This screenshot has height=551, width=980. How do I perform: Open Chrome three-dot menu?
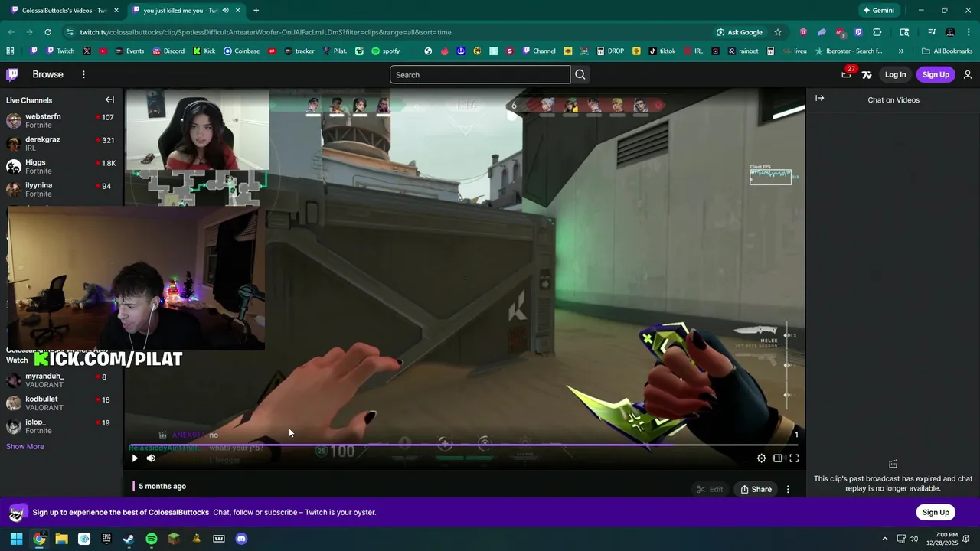coord(969,32)
